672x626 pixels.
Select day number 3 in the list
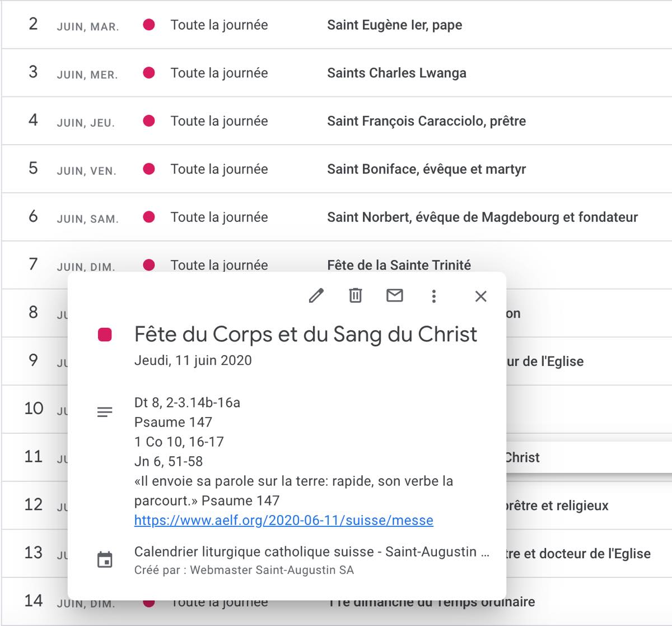point(34,72)
